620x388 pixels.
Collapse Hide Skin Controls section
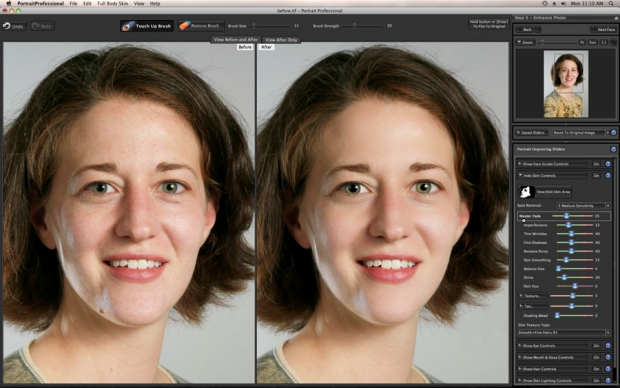point(552,176)
